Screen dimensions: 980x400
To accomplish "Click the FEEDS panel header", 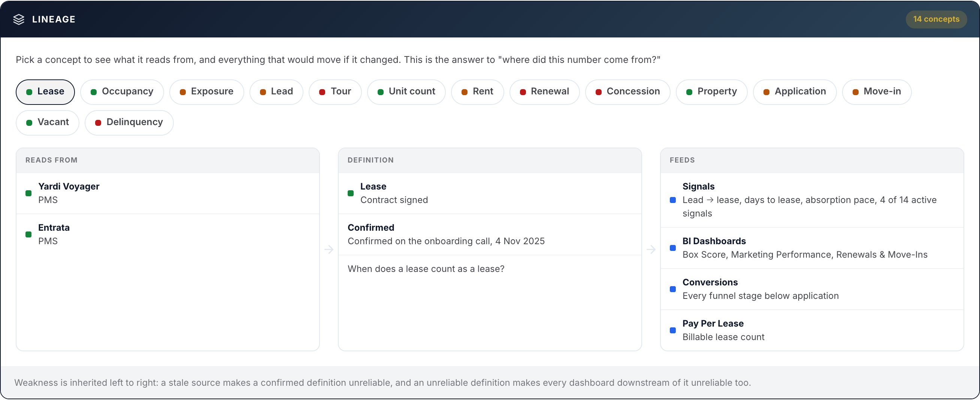I will tap(812, 160).
